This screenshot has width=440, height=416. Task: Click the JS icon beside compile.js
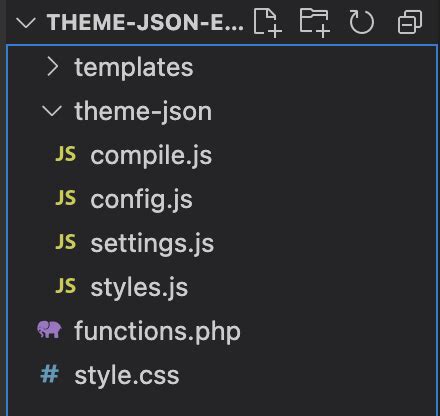(x=66, y=154)
